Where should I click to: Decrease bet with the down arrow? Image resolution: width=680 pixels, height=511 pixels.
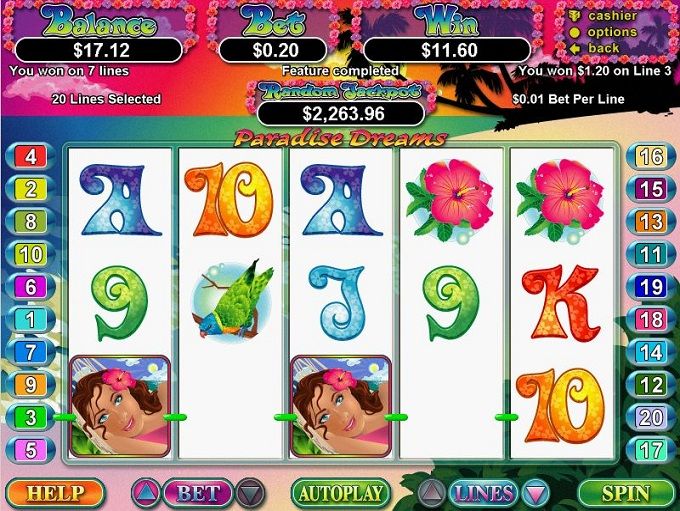tap(251, 493)
